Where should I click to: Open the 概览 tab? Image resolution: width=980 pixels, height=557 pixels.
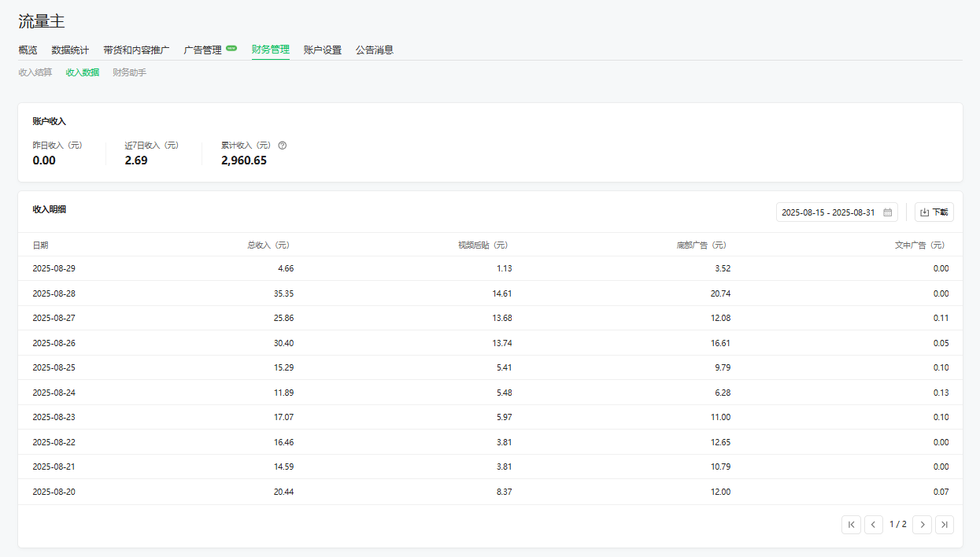point(28,50)
